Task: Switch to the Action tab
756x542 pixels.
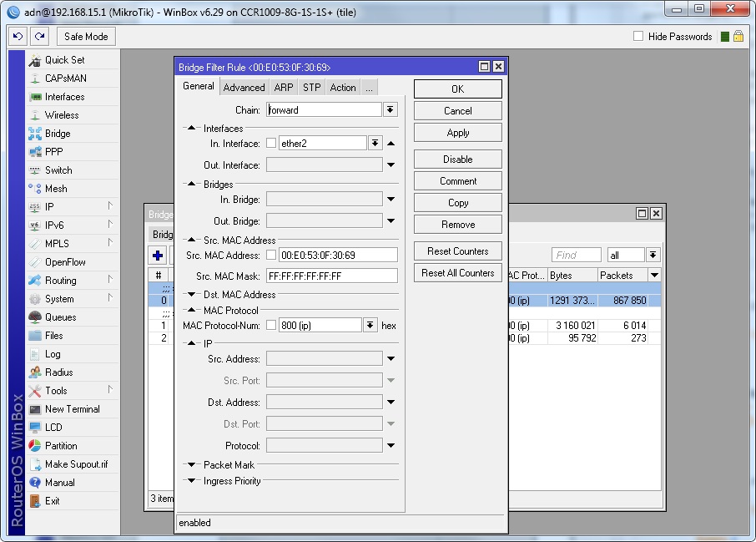Action: (x=342, y=88)
